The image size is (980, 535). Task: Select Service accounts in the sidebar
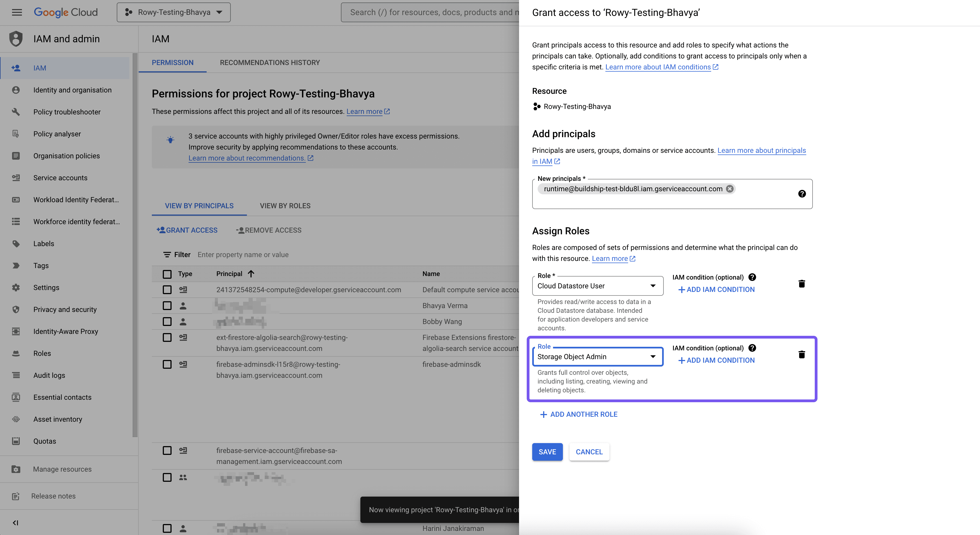(x=60, y=178)
